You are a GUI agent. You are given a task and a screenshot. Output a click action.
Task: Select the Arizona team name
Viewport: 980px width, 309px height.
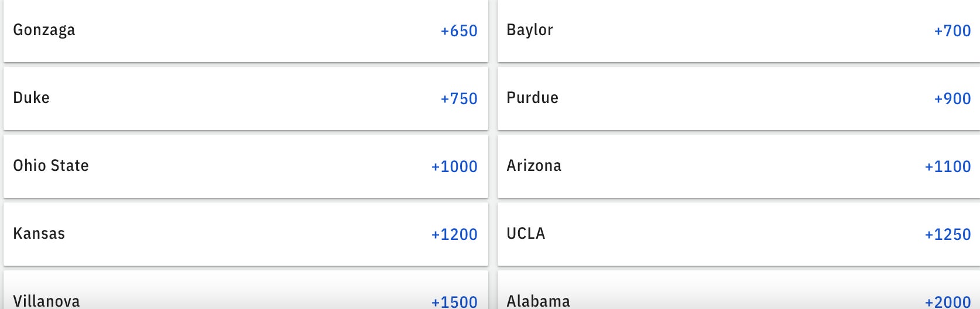click(534, 166)
